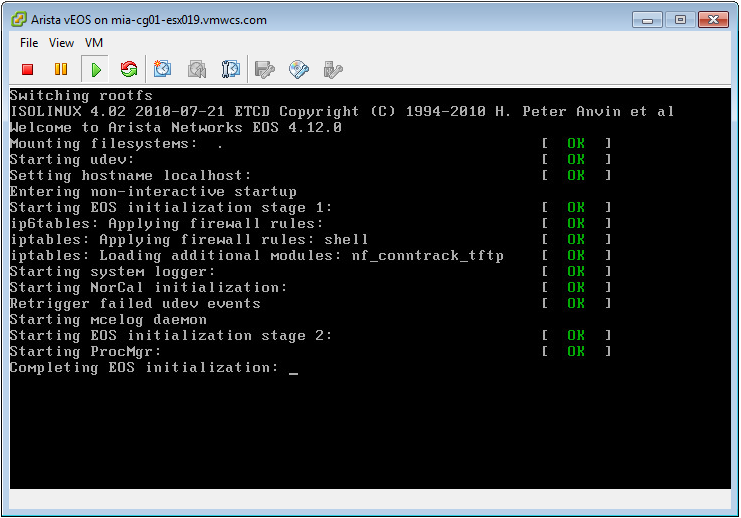
Task: Open the Snapshot Manager icon
Action: (231, 69)
